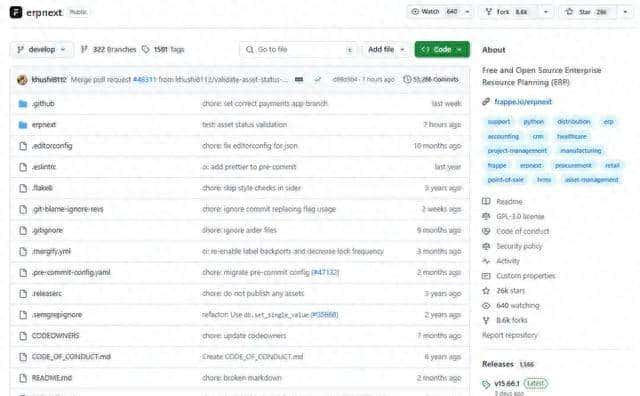Open the erpnext folder icon
This screenshot has width=640, height=396.
pos(23,125)
